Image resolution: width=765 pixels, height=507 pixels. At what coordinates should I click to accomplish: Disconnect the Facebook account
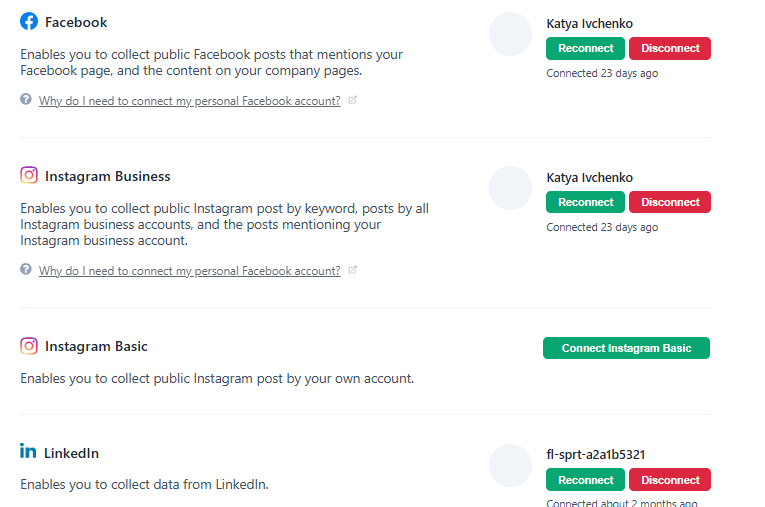670,48
